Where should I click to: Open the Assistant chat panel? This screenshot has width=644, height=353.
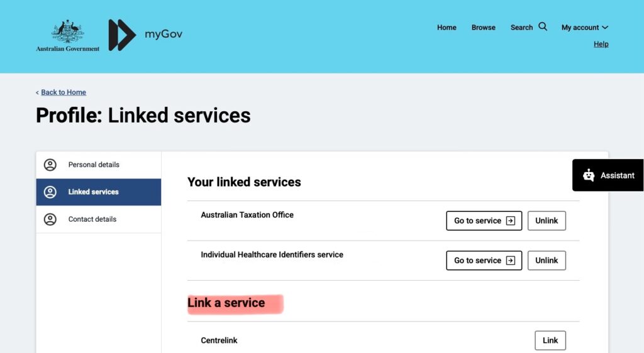tap(608, 175)
